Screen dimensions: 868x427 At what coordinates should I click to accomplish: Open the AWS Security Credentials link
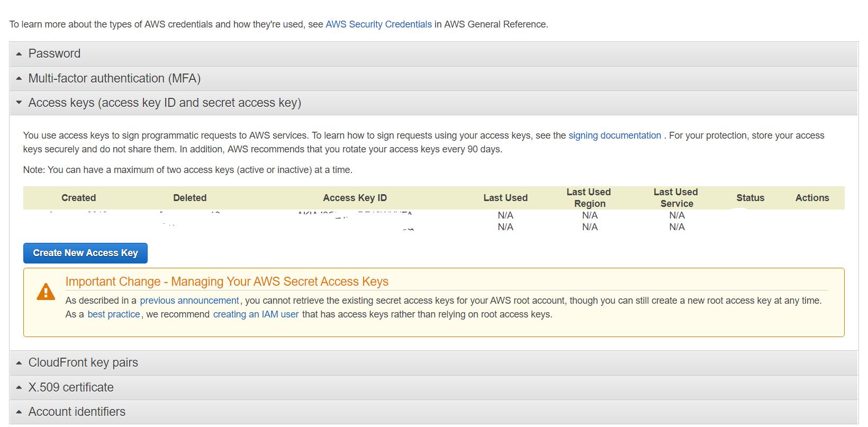pos(378,24)
